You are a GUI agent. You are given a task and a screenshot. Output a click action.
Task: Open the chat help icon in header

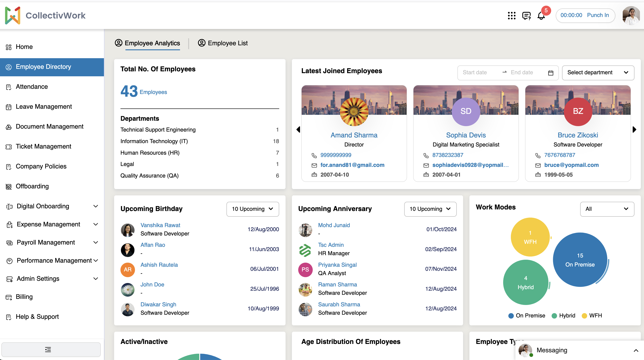(x=526, y=15)
